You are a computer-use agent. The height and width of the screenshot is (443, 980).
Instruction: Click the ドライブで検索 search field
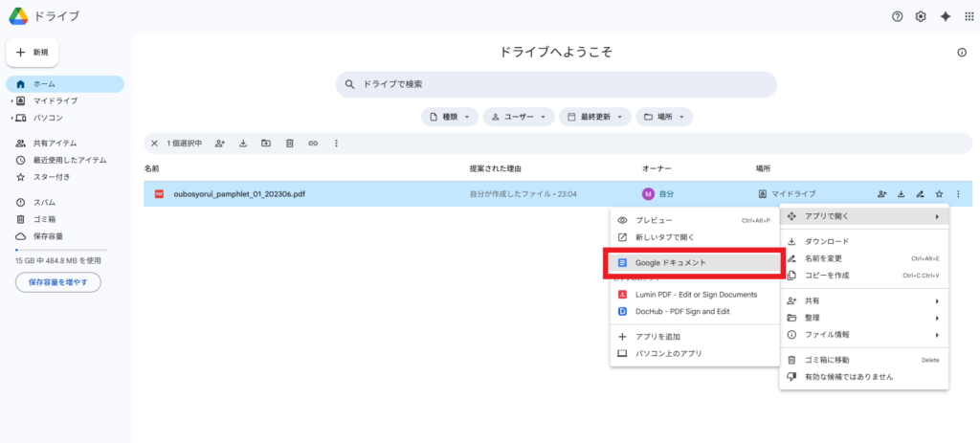pyautogui.click(x=555, y=84)
